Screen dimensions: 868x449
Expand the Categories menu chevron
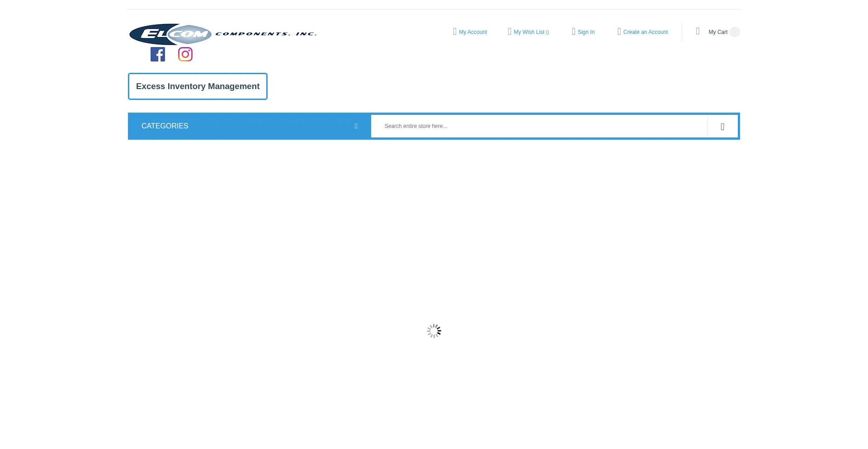pyautogui.click(x=356, y=126)
